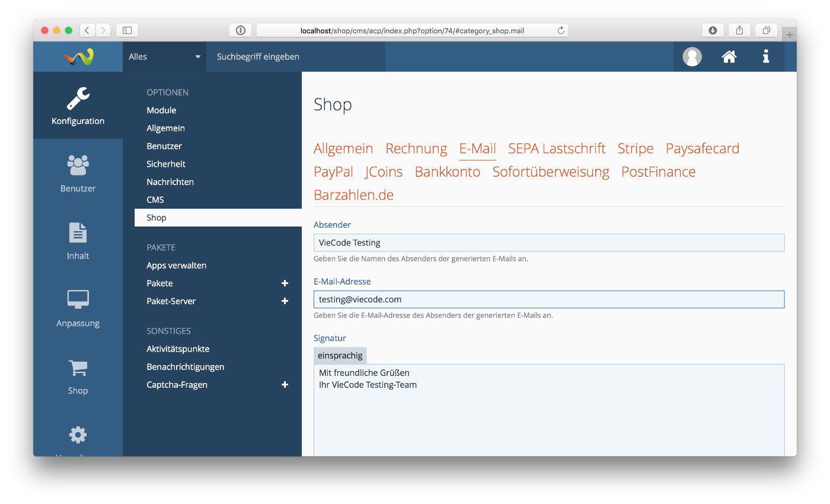Click the Absender input field
The height and width of the screenshot is (504, 830).
point(548,243)
